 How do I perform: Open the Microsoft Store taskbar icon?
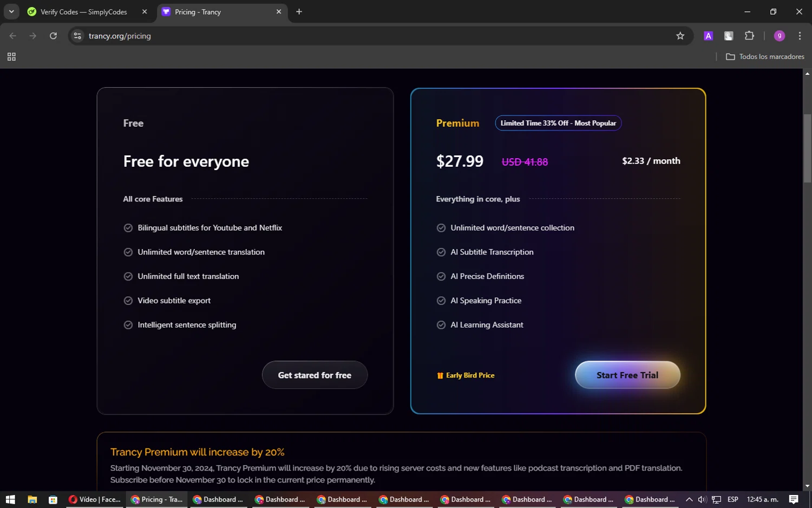[x=53, y=499]
